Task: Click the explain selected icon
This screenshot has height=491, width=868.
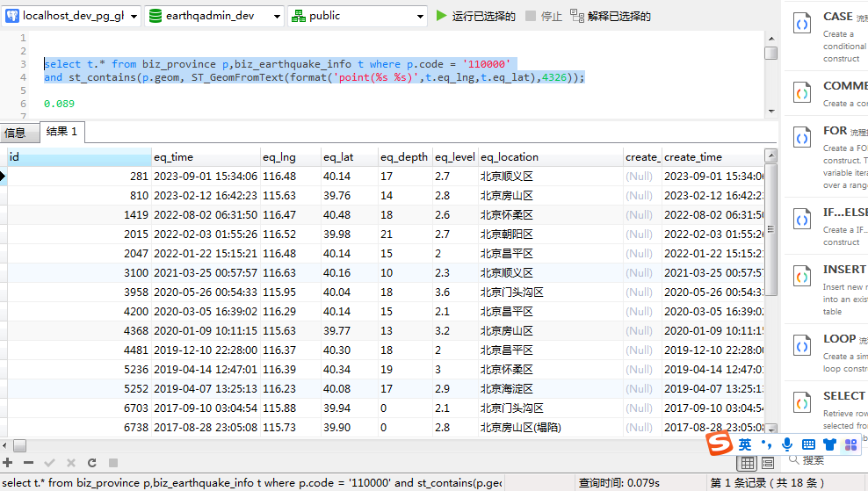Action: click(x=577, y=16)
